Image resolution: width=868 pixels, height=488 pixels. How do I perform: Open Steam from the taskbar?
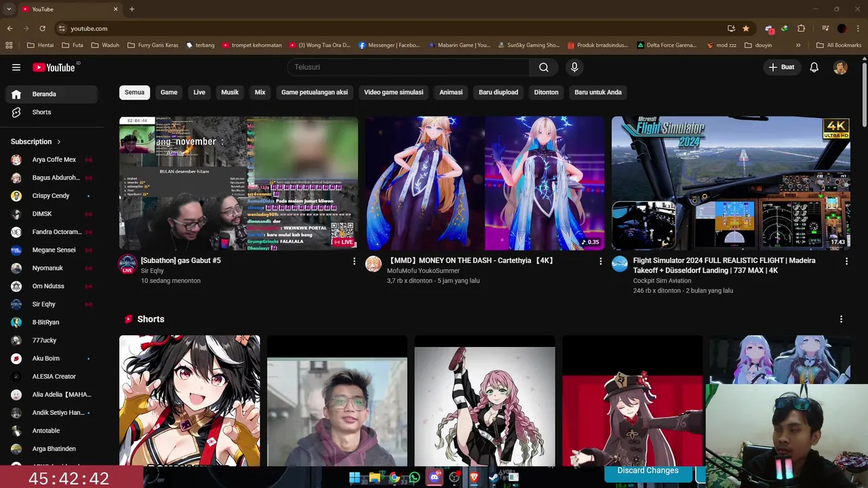(494, 478)
